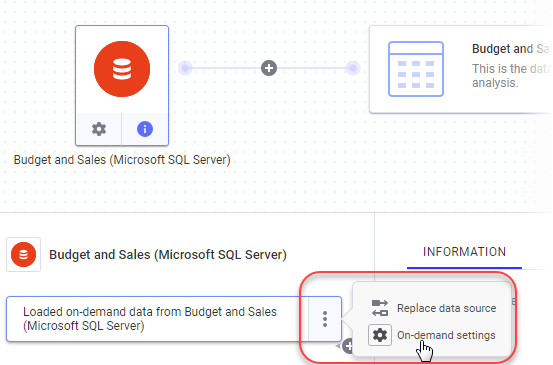Open settings gear on the source node
553x365 pixels.
(x=99, y=129)
